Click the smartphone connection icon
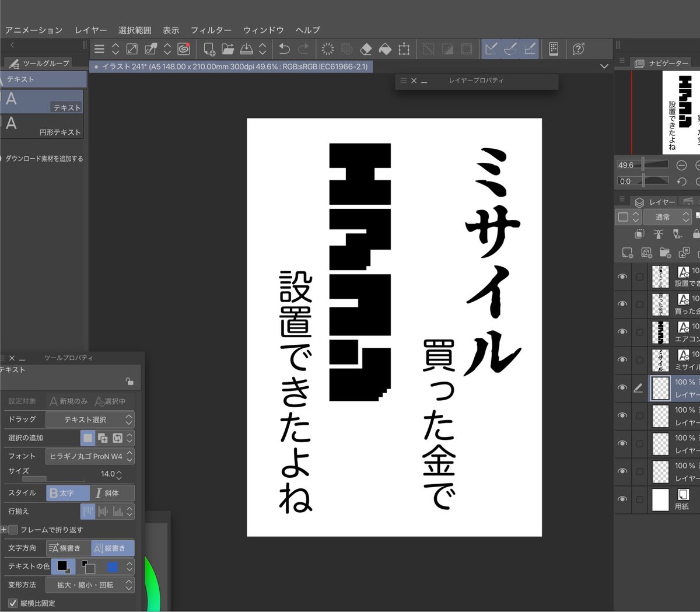The width and height of the screenshot is (700, 612). click(x=554, y=49)
